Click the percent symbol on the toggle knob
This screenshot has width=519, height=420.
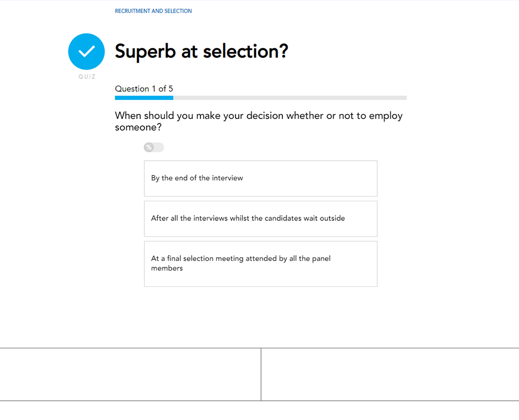coord(149,148)
